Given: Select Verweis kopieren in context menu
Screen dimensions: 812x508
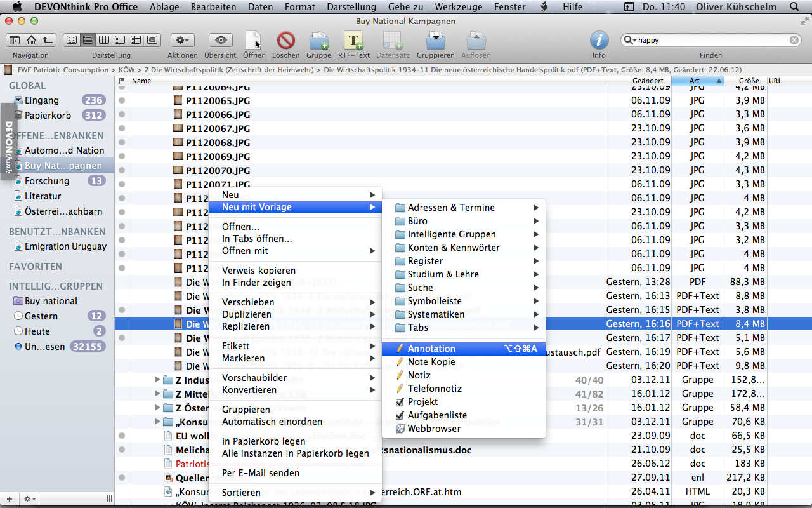Looking at the screenshot, I should point(295,271).
